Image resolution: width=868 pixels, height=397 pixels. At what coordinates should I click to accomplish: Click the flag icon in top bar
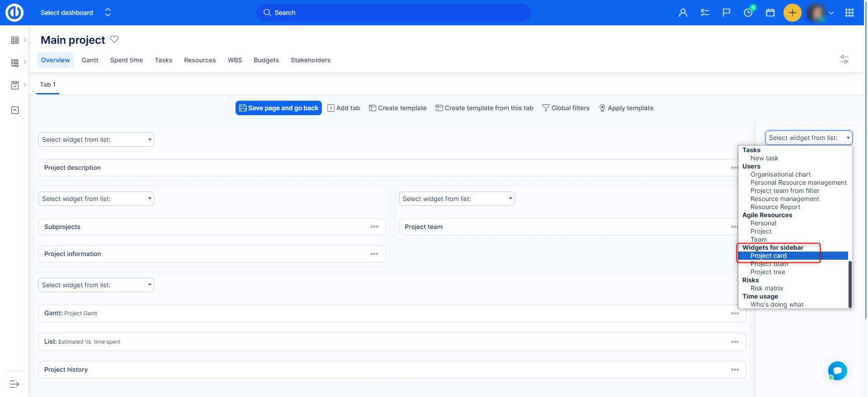tap(726, 13)
